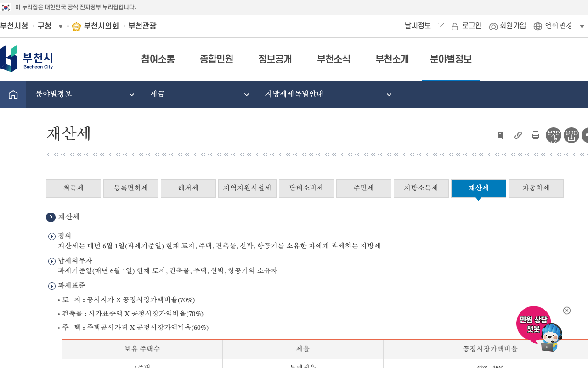Bookmark this page with the bookmark icon

[x=500, y=135]
